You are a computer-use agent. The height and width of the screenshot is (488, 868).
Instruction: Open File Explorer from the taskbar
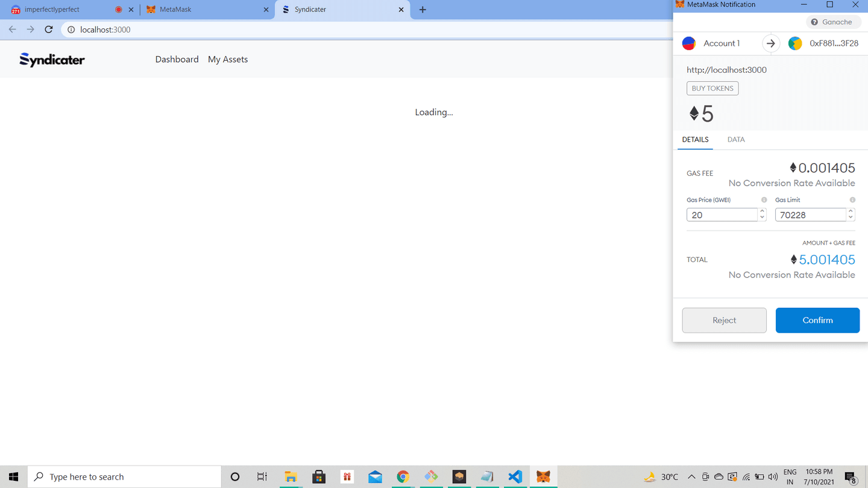[291, 477]
